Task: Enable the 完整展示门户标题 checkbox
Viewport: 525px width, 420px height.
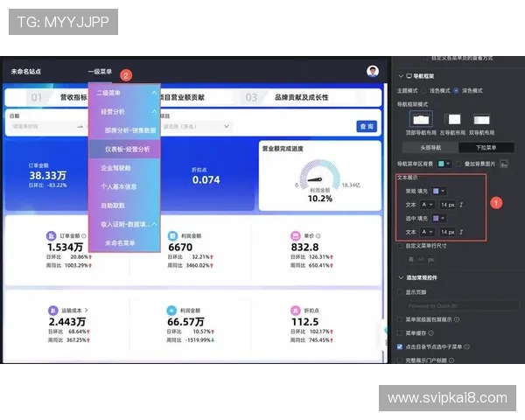Action: click(400, 360)
